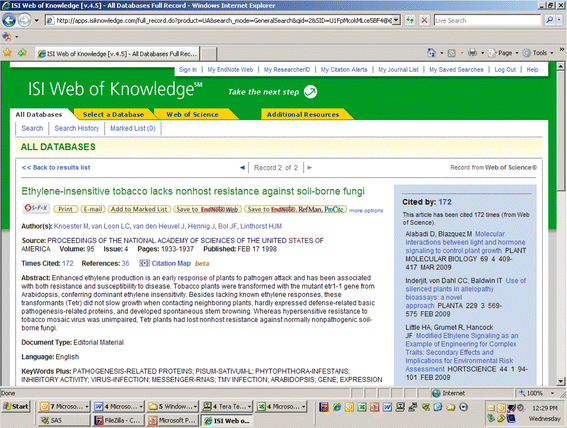Click the Help link
This screenshot has width=567, height=428.
[x=532, y=69]
